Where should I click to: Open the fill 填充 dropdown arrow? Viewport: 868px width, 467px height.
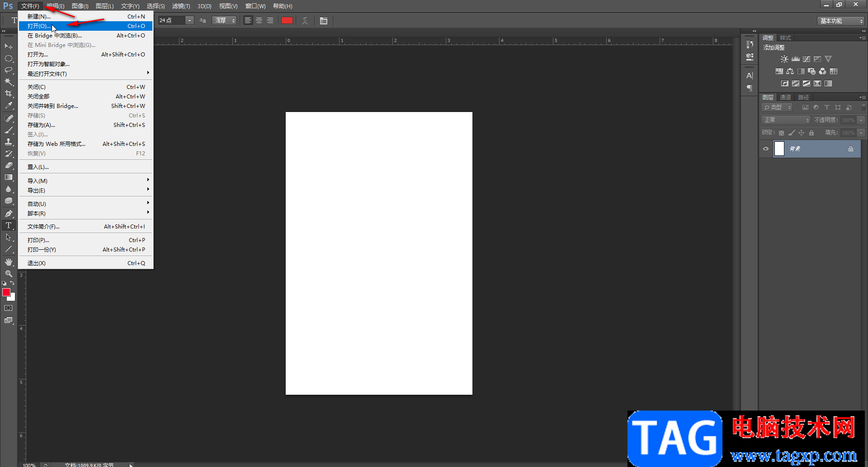tap(861, 133)
